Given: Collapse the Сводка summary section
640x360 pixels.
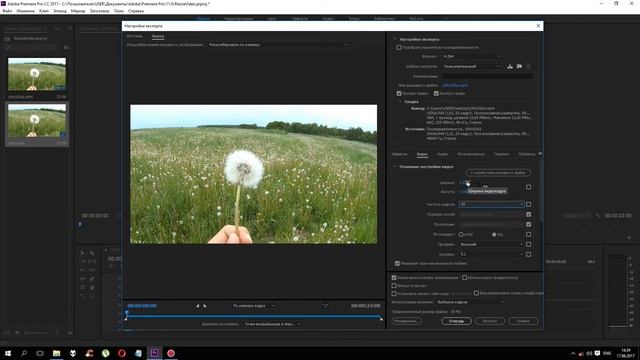Looking at the screenshot, I should pos(400,102).
